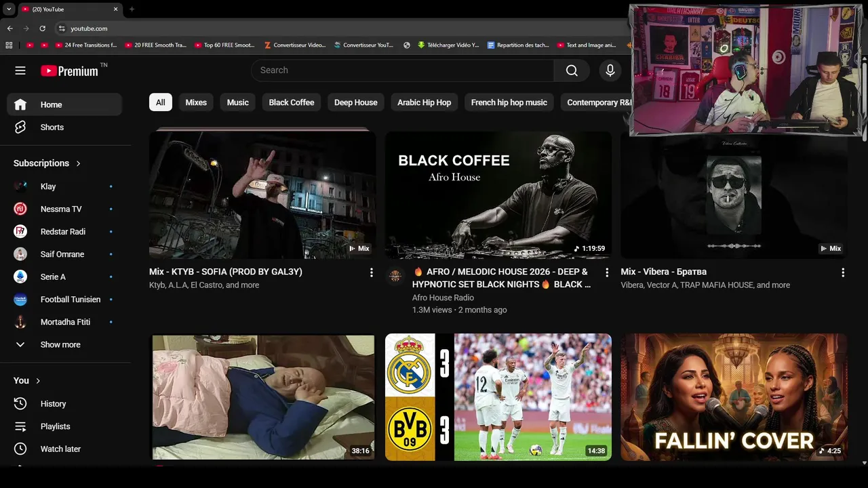Open Serie A subscription

[x=64, y=277]
